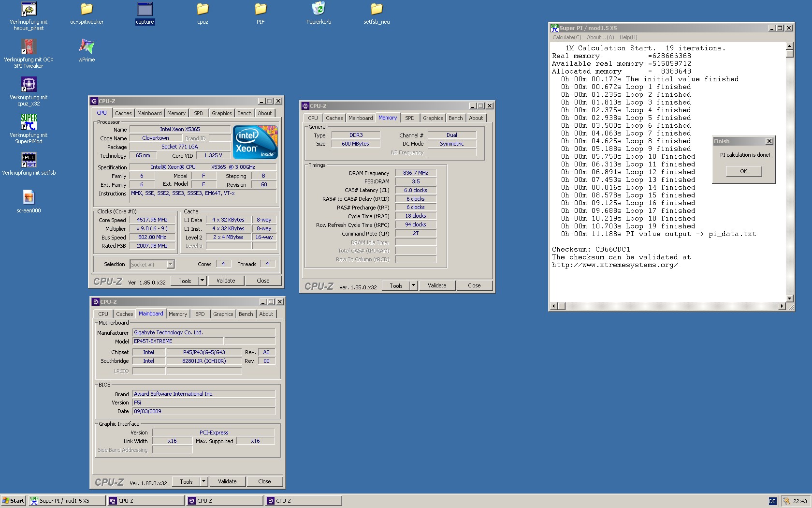Expand Tools dropdown arrow in Mainboard window
The height and width of the screenshot is (508, 812).
tap(204, 481)
